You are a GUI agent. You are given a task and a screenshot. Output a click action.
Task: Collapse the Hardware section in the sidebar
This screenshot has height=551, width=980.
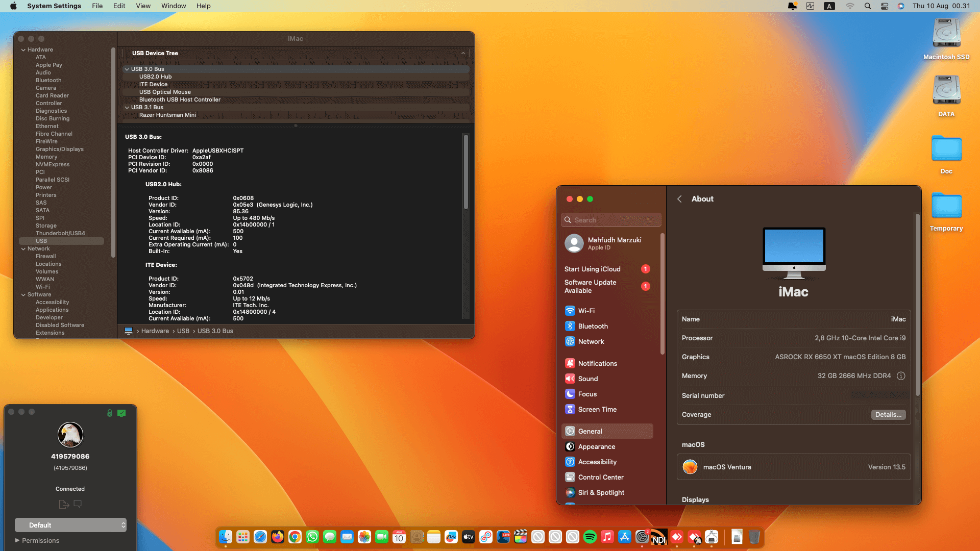(23, 49)
